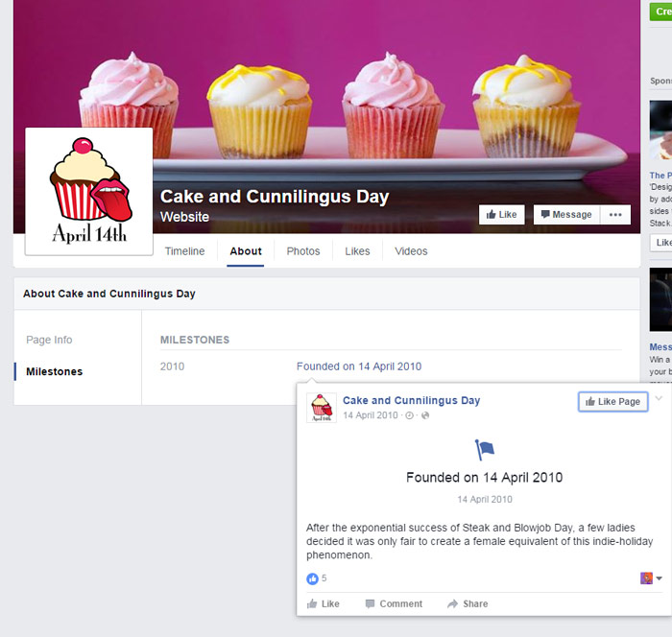Switch to the Timeline tab

(x=184, y=251)
